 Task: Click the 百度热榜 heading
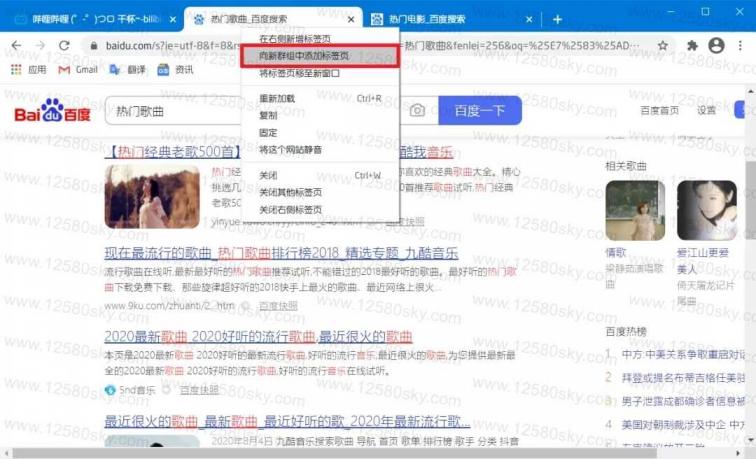626,331
